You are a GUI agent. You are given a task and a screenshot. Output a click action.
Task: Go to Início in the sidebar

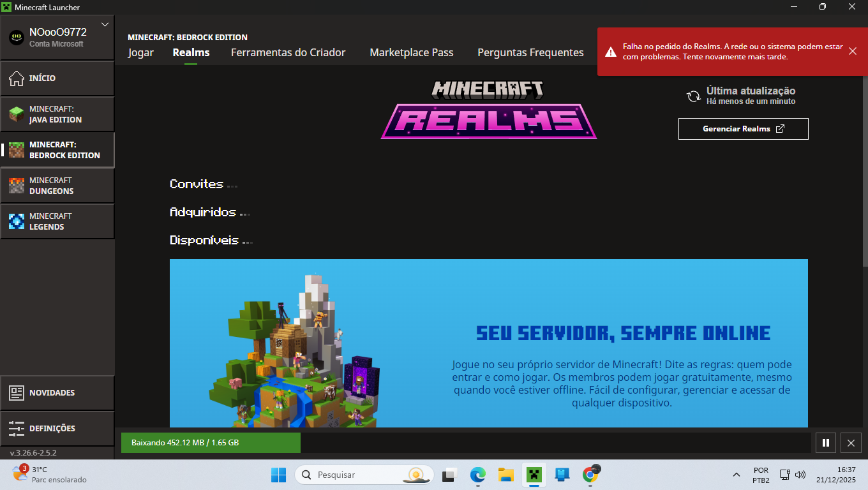click(57, 78)
